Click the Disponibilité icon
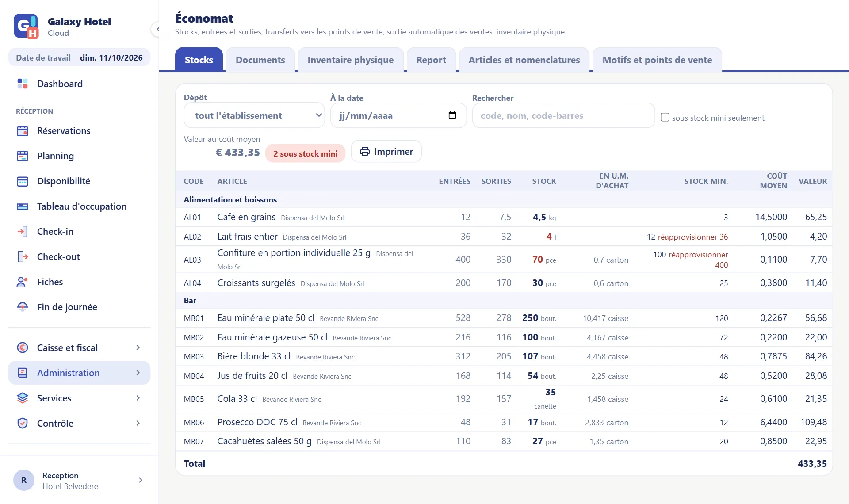This screenshot has width=849, height=504. tap(23, 181)
